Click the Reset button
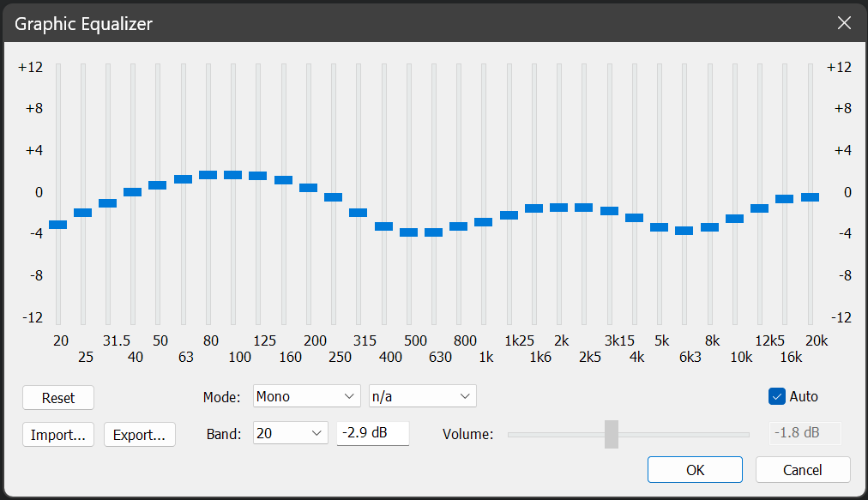 pos(58,398)
